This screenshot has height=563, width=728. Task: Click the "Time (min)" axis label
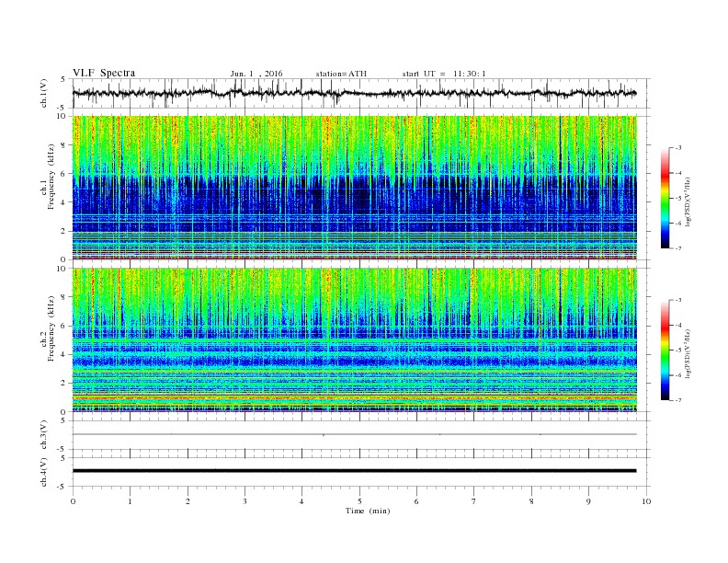368,511
